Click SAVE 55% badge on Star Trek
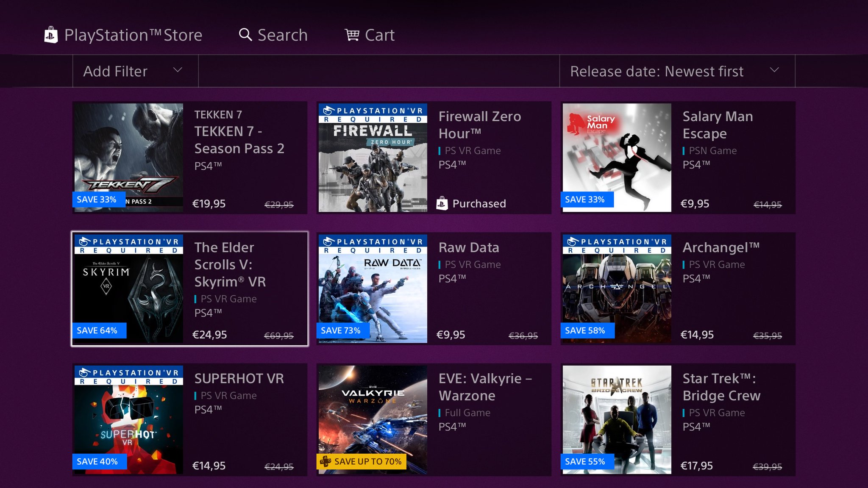Viewport: 868px width, 488px height. coord(587,461)
